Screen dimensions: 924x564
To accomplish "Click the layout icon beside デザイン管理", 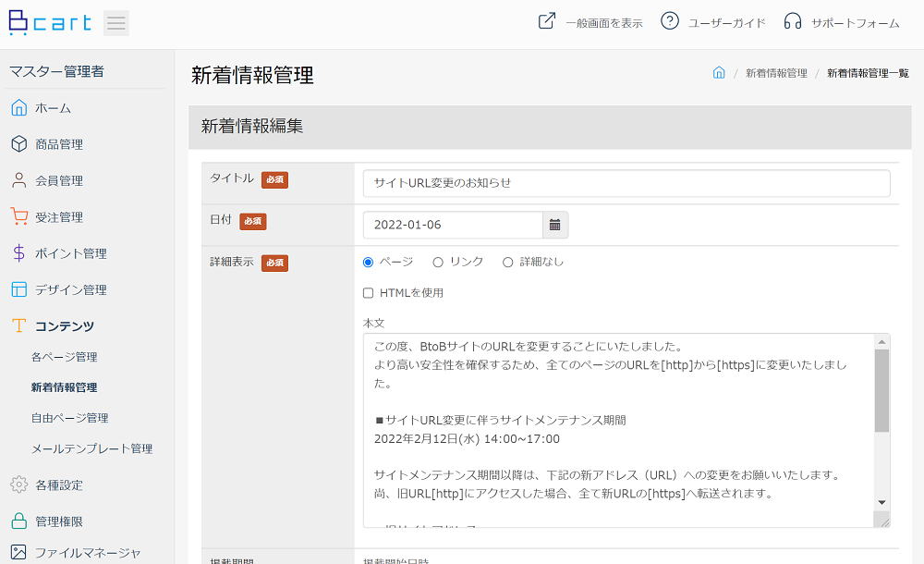I will [18, 289].
